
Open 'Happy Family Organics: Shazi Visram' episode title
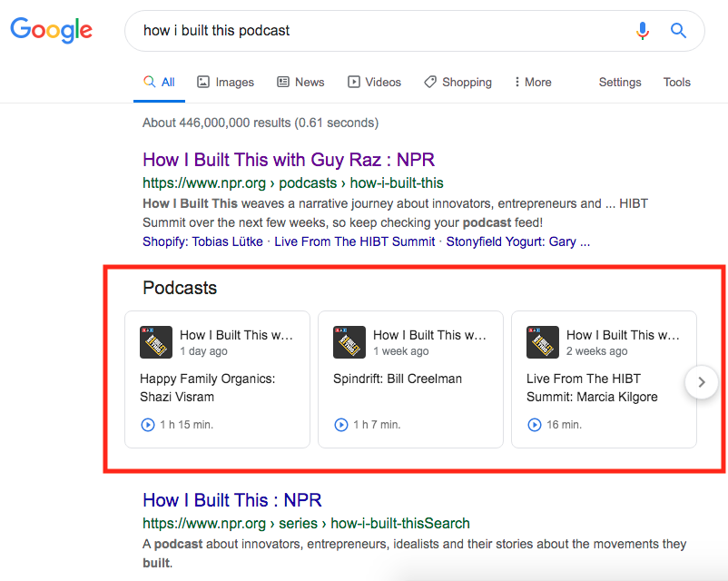point(207,388)
